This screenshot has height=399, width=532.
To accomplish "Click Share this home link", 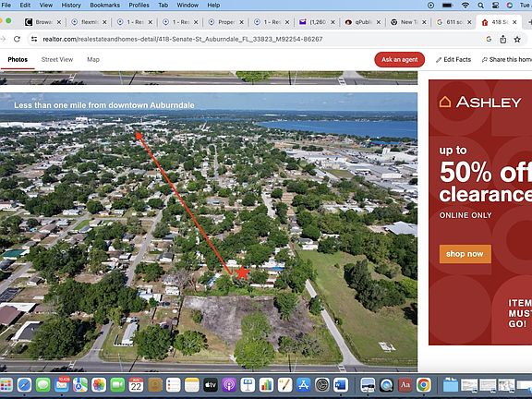I will pyautogui.click(x=507, y=59).
